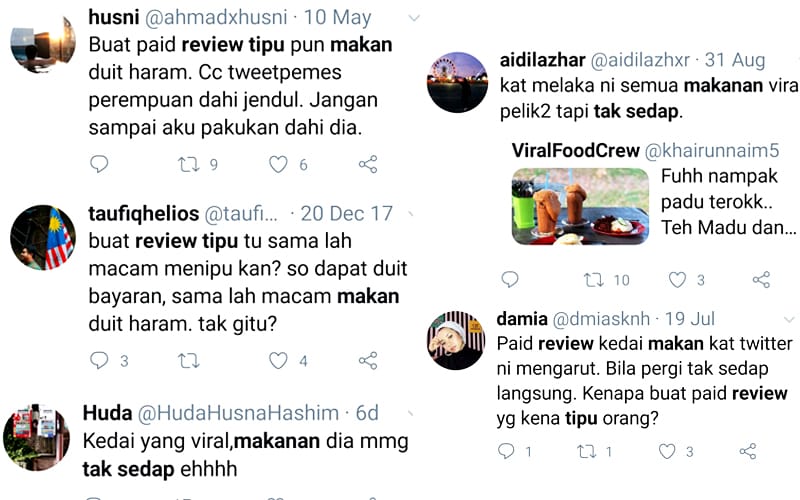Open damia's profile picture
Screen dimensions: 800x500
click(x=456, y=340)
